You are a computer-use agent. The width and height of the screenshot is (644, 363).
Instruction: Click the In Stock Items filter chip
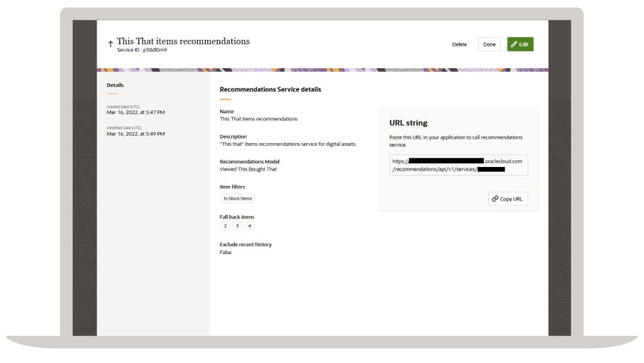tap(237, 197)
